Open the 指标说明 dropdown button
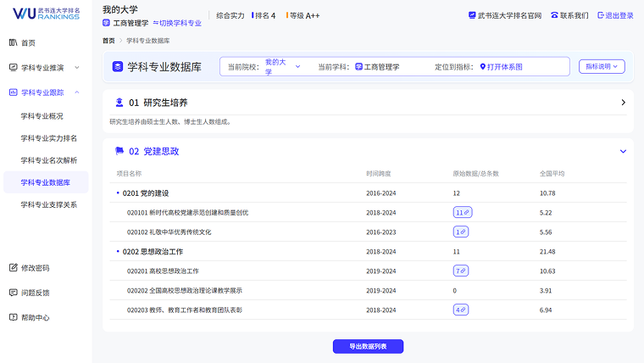 (x=602, y=66)
